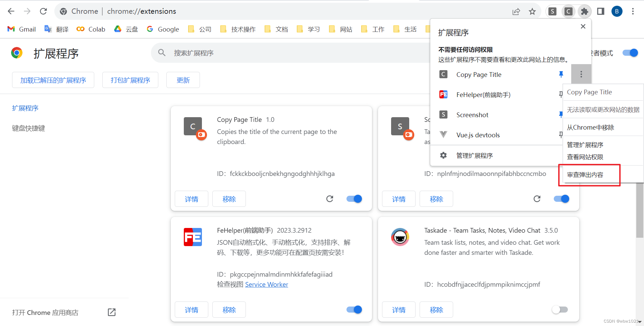
Task: Open the Colab bookmark
Action: tap(91, 29)
